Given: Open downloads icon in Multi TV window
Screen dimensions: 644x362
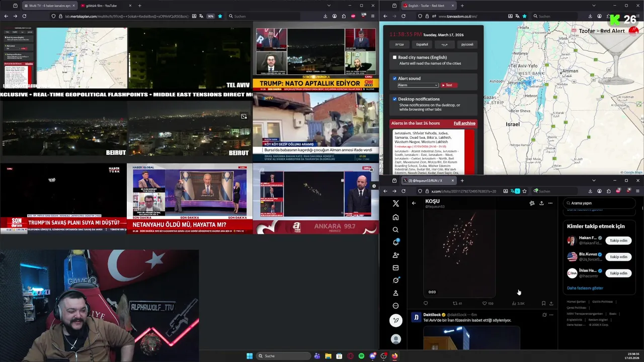Looking at the screenshot, I should [325, 16].
